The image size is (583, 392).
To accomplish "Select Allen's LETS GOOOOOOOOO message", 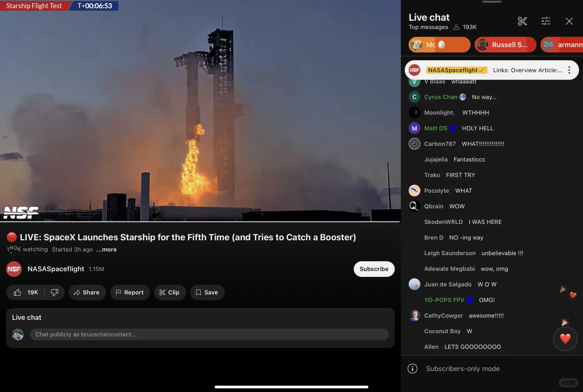I will tap(462, 347).
